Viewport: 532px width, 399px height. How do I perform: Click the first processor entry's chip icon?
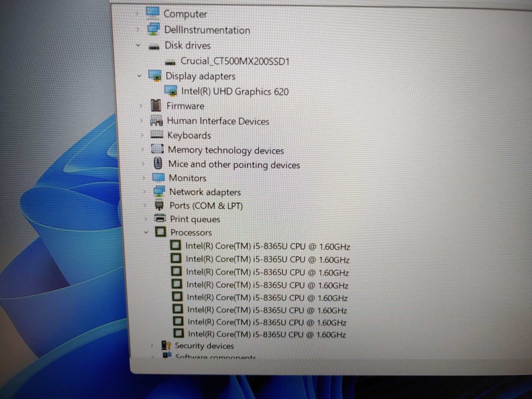[175, 245]
